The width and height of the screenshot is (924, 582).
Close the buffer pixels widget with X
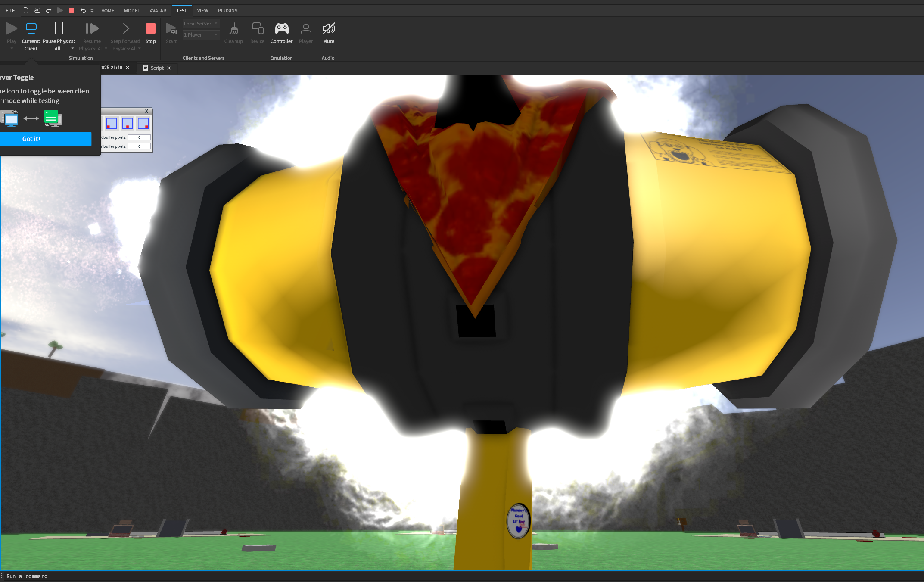point(146,111)
